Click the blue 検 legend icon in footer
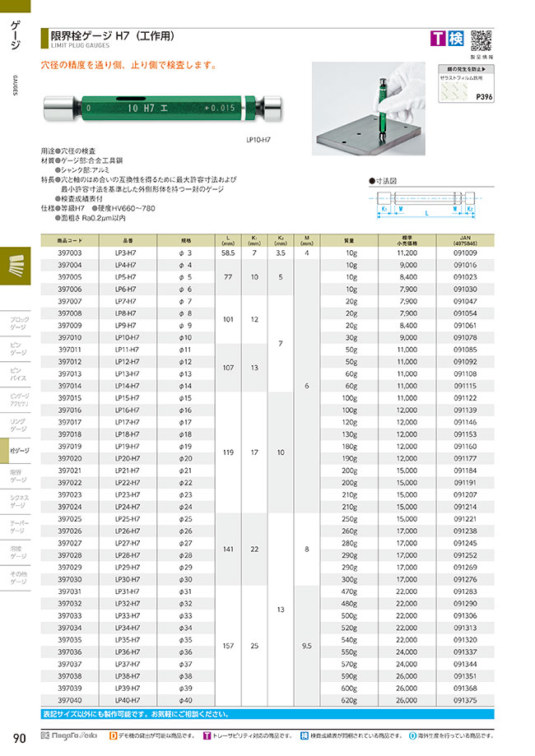The image size is (535, 756). point(305,735)
